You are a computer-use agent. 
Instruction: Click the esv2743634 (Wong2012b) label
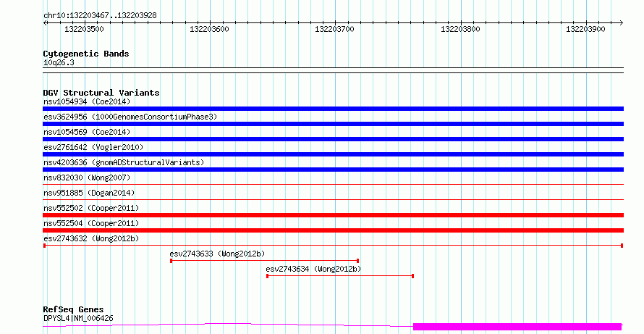pyautogui.click(x=313, y=269)
